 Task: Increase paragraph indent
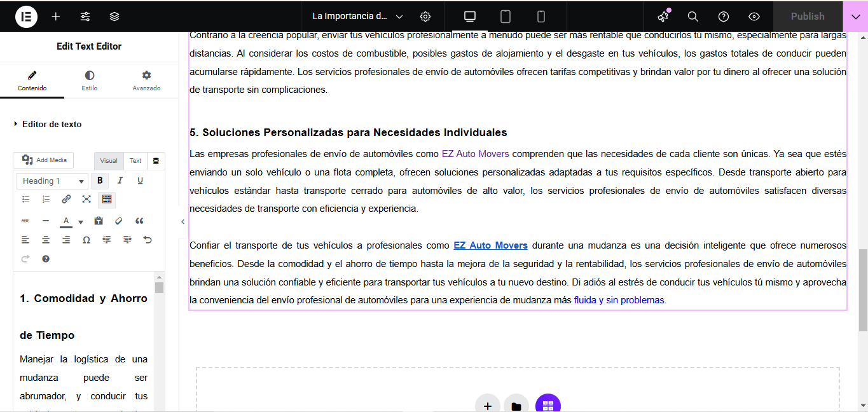click(x=127, y=240)
